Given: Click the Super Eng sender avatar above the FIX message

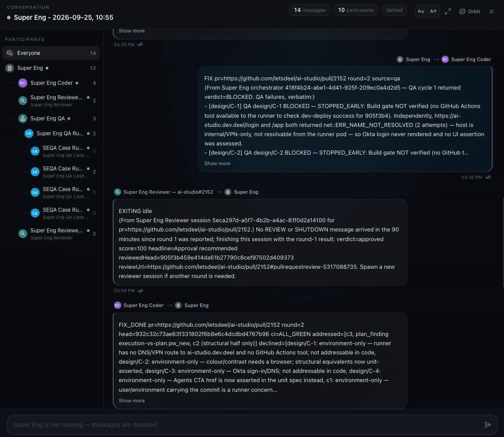Looking at the screenshot, I should 400,59.
